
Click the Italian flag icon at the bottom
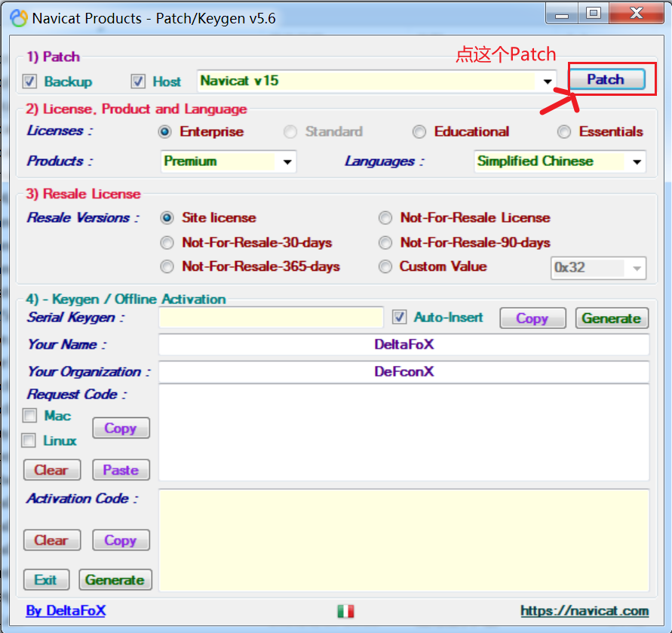coord(345,610)
